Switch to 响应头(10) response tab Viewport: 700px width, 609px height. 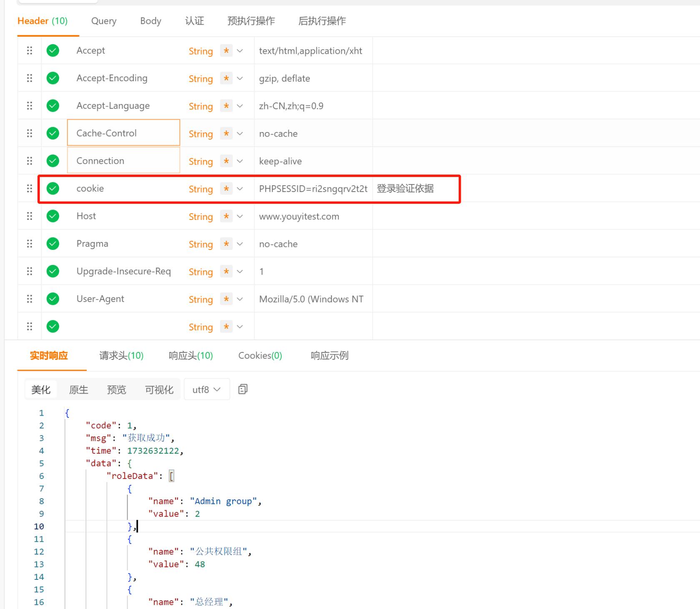pyautogui.click(x=191, y=355)
